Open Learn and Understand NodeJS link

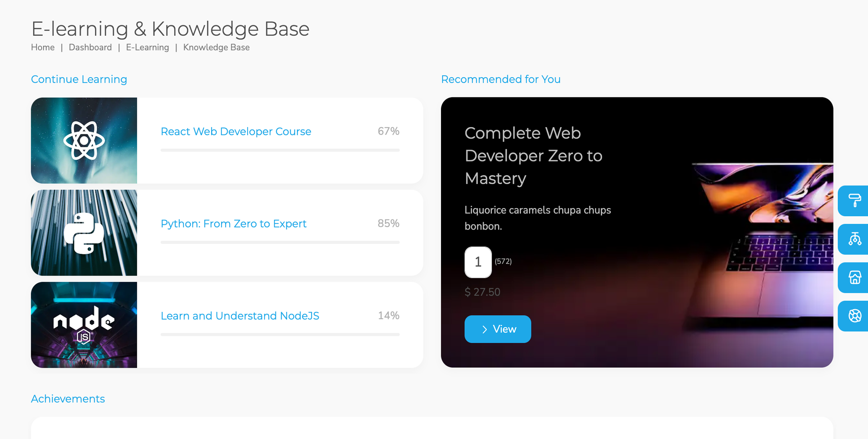[240, 316]
